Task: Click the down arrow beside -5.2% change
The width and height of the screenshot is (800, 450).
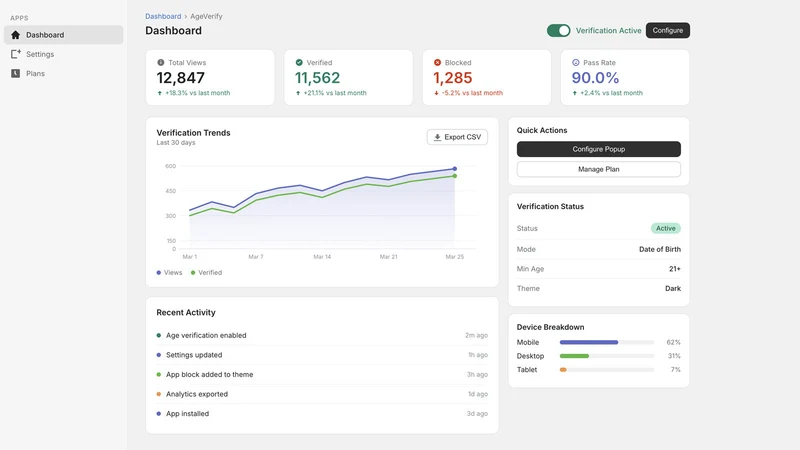Action: coord(436,93)
